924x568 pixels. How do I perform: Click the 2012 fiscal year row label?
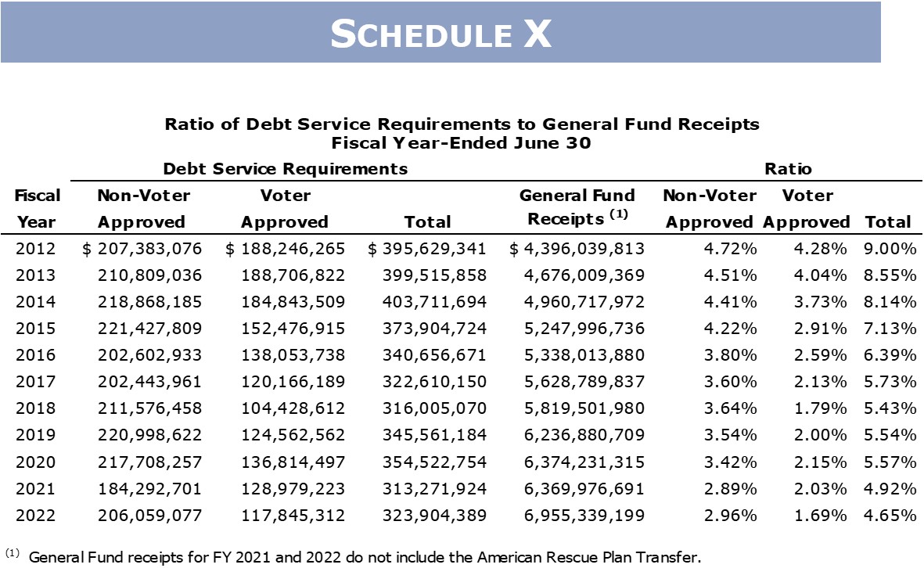tap(37, 249)
